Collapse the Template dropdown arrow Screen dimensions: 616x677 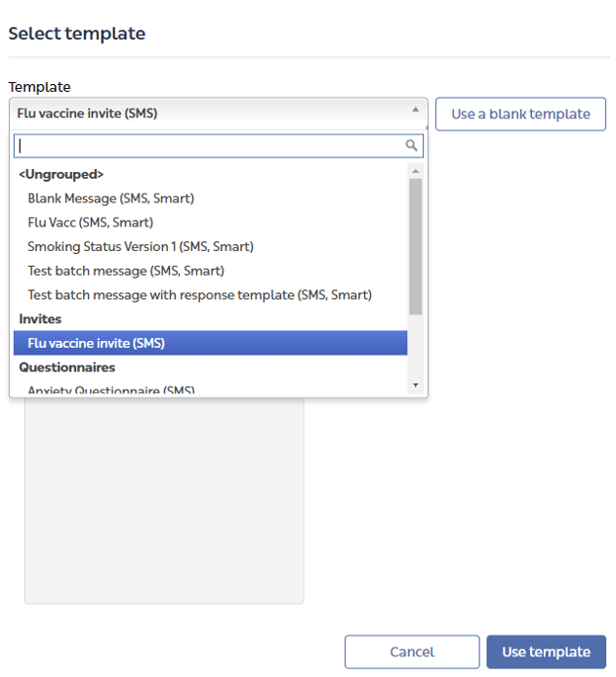[415, 110]
